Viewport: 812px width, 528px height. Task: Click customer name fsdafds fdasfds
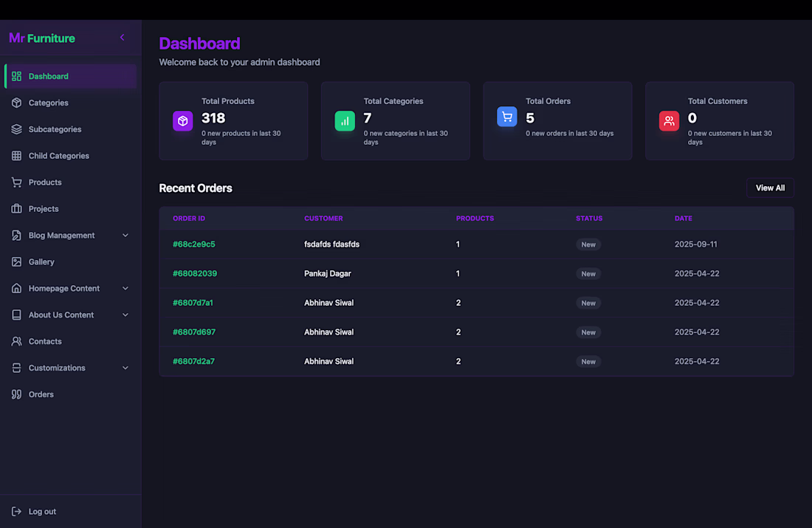(331, 244)
